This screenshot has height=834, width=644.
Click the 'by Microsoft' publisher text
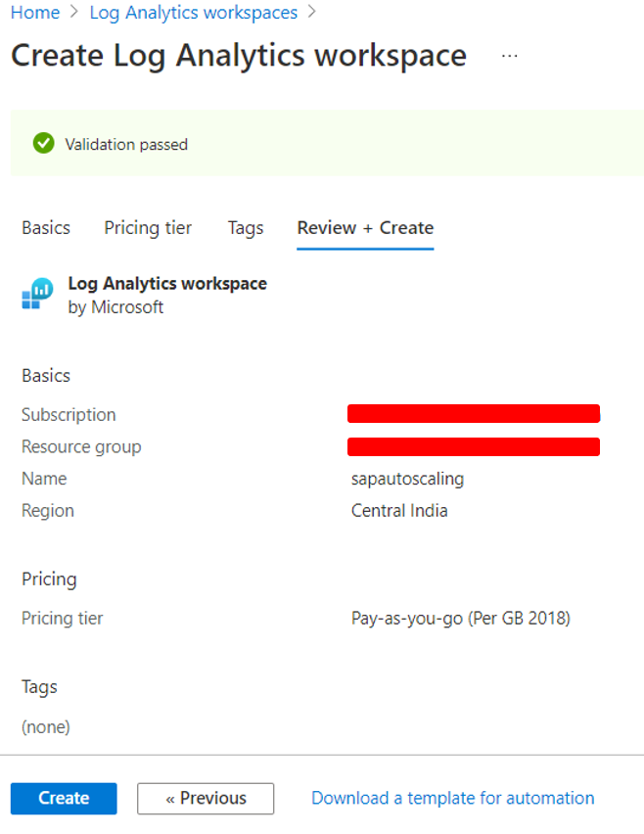click(115, 307)
